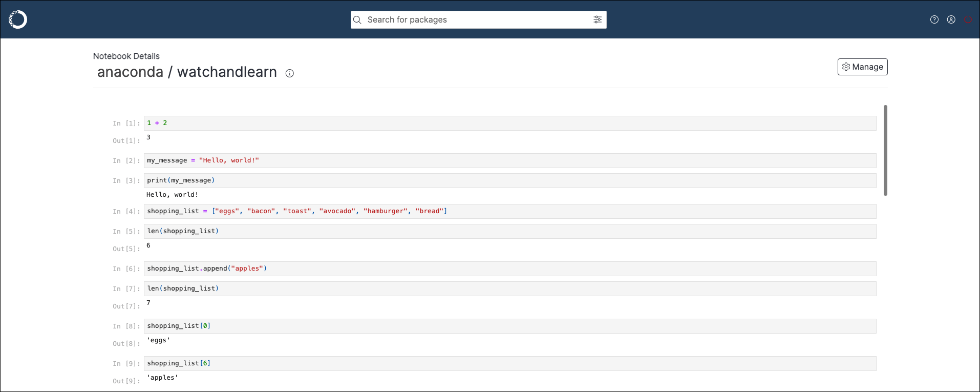Click the search magnifier icon
Viewport: 980px width, 392px height.
tap(357, 20)
